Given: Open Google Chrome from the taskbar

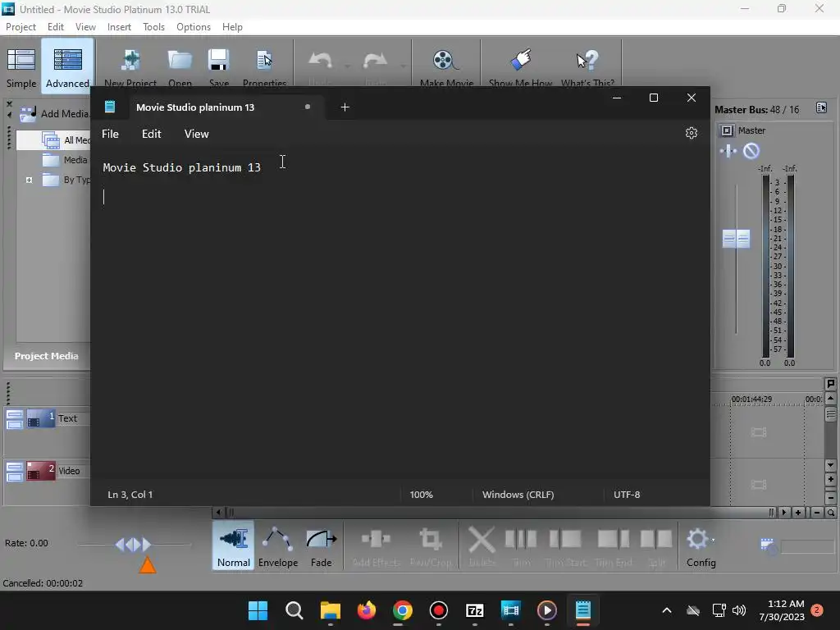Looking at the screenshot, I should 402,610.
